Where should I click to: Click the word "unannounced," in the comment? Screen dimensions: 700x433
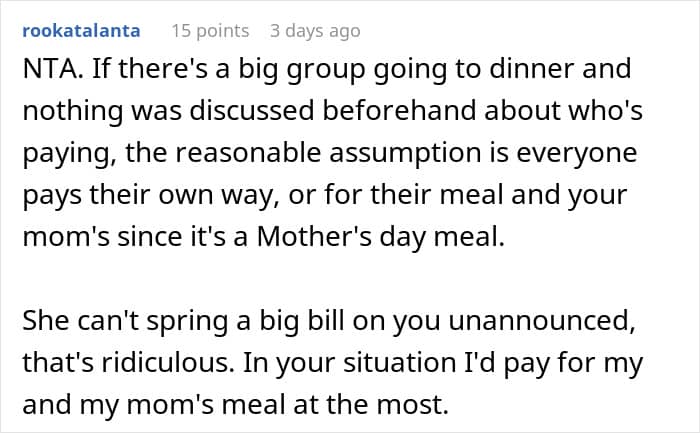542,321
